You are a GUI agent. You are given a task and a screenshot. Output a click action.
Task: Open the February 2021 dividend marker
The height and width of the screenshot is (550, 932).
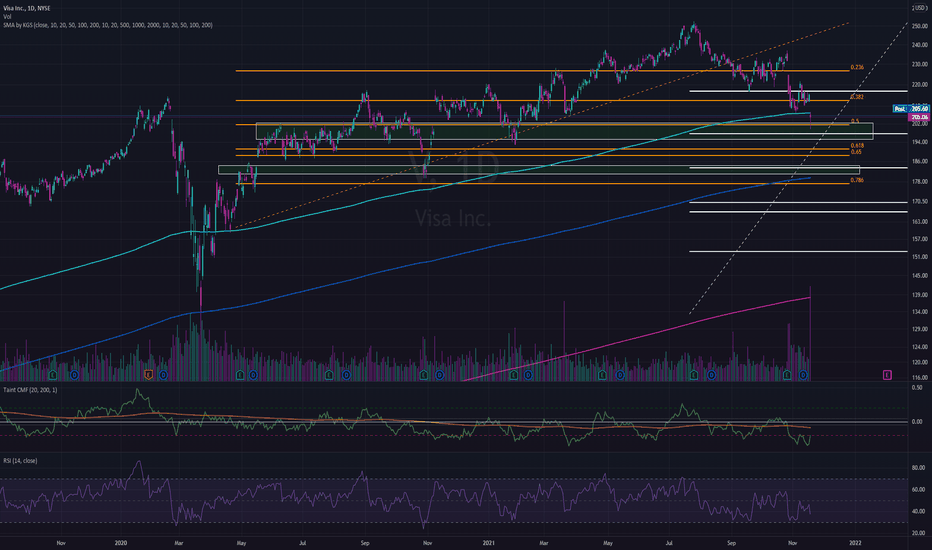click(x=528, y=375)
